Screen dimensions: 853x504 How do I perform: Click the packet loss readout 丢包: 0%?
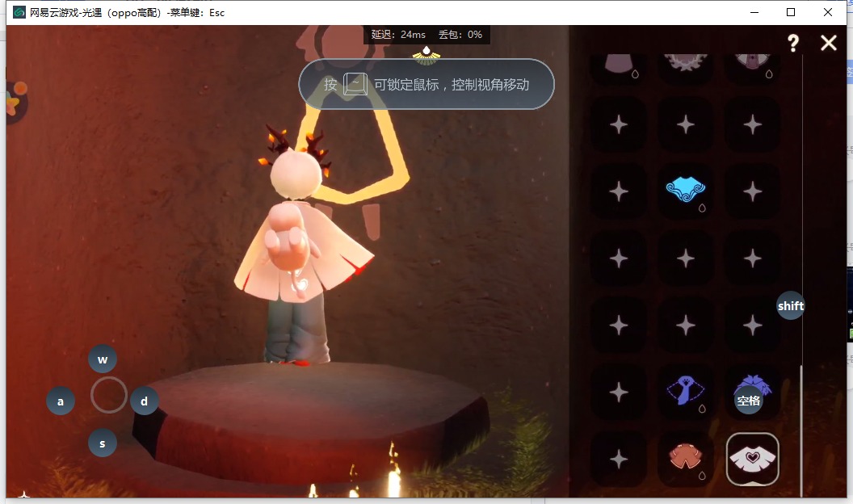pyautogui.click(x=460, y=34)
